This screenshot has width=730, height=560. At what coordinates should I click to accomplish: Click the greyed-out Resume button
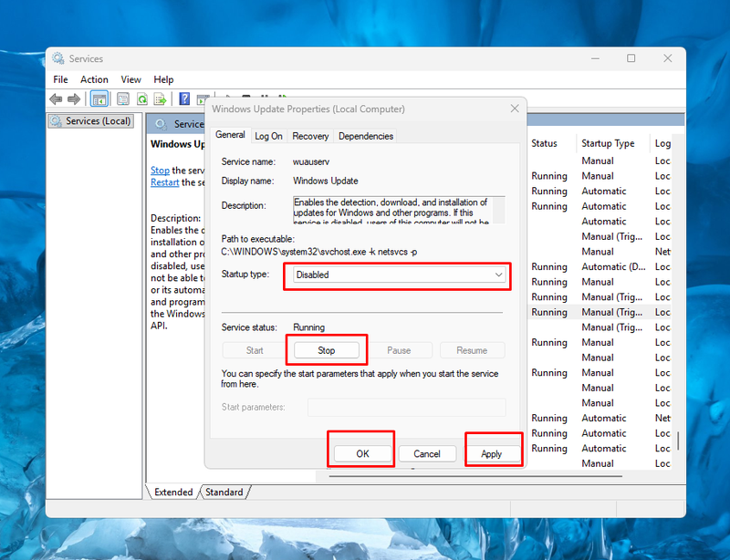[x=472, y=350]
